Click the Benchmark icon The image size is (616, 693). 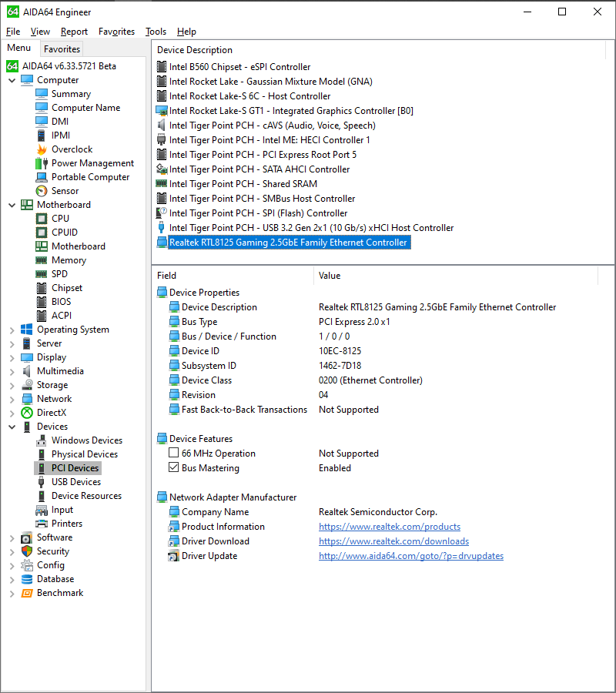click(27, 593)
